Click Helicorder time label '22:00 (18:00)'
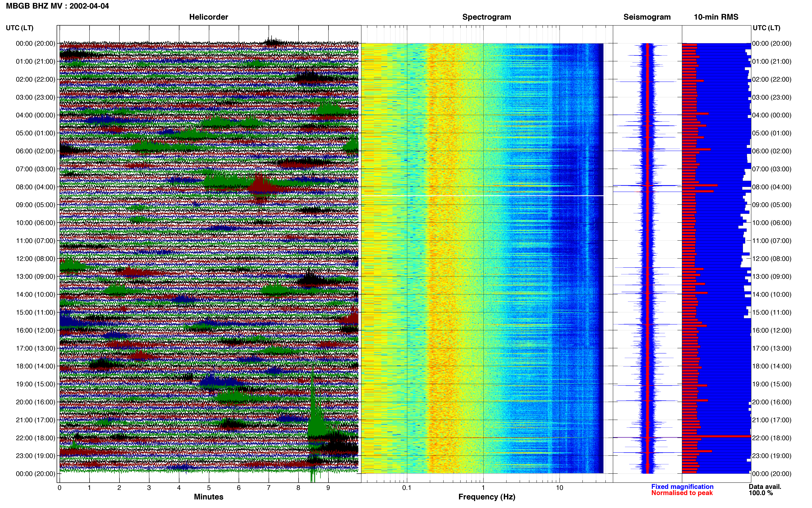Screen dimensions: 812x508 [36, 438]
